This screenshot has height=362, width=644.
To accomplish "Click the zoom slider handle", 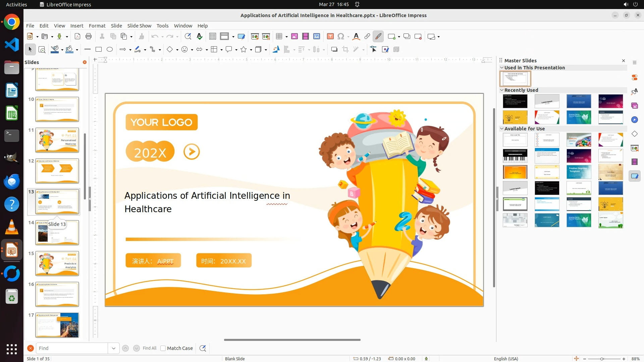I will coord(602,359).
